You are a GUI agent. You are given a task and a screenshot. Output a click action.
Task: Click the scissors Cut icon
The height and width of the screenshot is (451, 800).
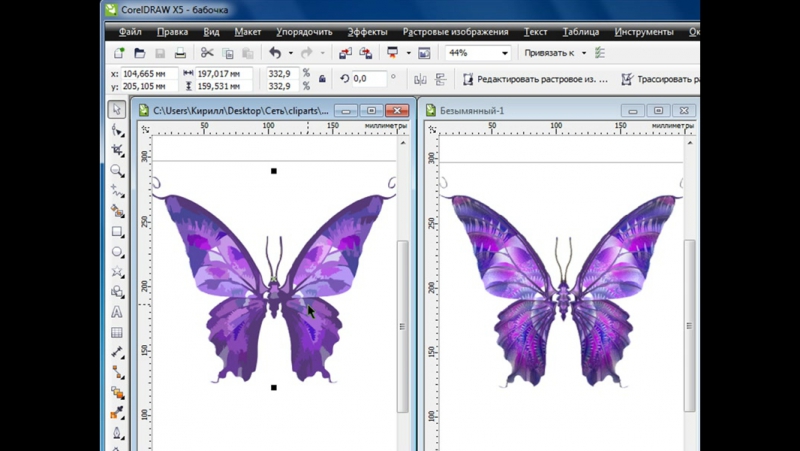tap(207, 53)
